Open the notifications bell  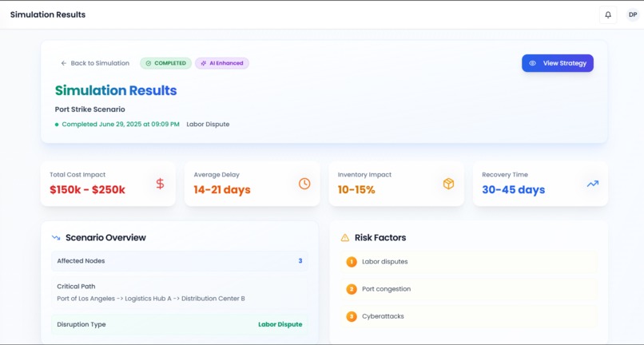click(x=608, y=15)
